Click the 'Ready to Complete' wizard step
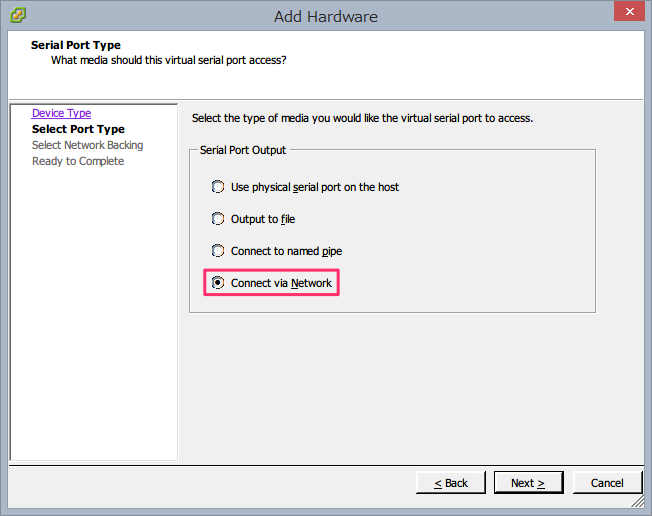Image resolution: width=652 pixels, height=516 pixels. click(78, 161)
